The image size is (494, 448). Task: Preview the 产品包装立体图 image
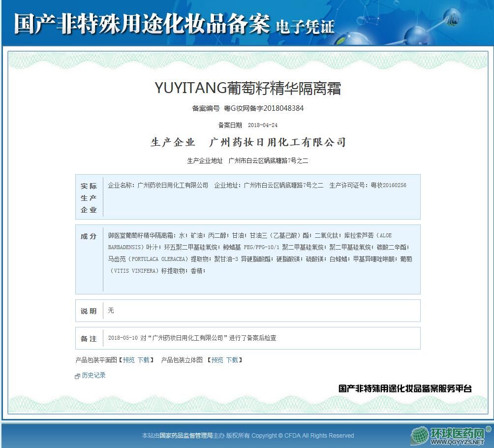pos(217,360)
